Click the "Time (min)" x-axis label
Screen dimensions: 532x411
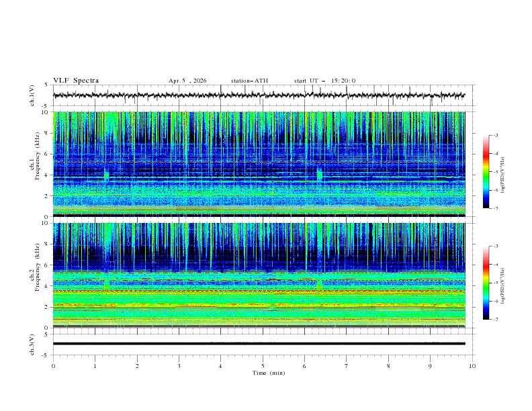click(x=269, y=373)
